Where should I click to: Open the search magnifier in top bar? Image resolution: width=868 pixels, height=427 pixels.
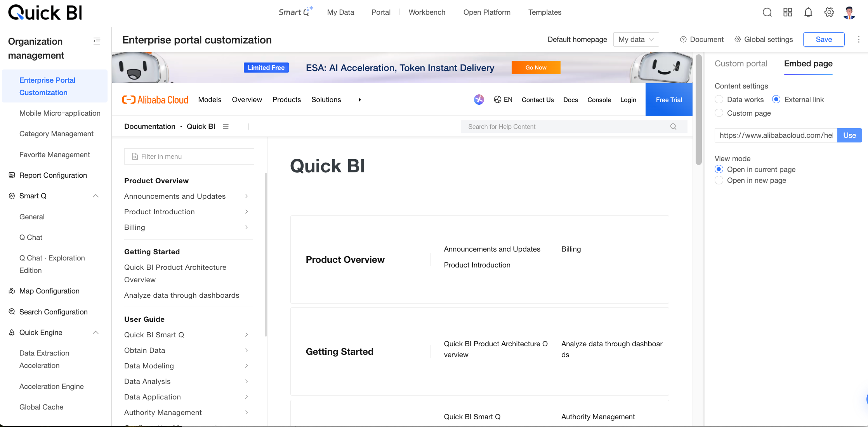point(767,12)
